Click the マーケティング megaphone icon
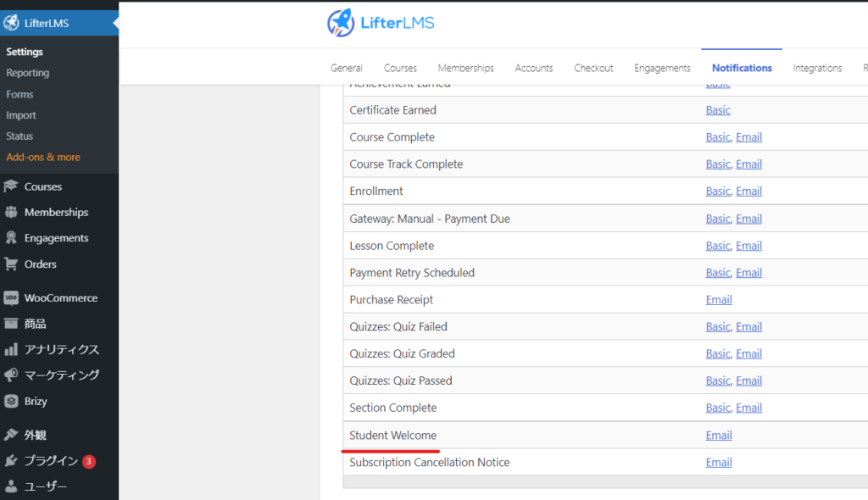Viewport: 868px width, 500px height. point(11,375)
